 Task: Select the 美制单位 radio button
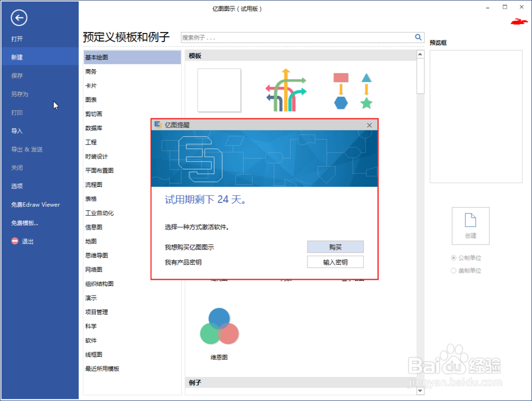pos(454,270)
